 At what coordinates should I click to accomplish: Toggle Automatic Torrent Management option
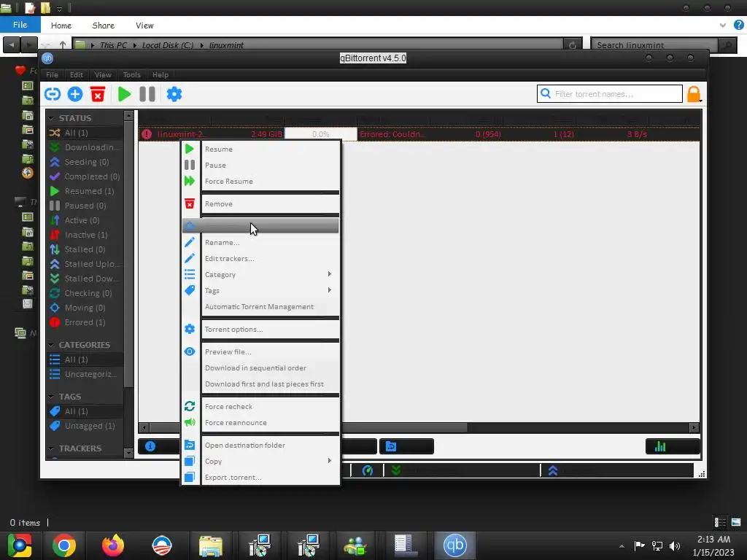[260, 307]
